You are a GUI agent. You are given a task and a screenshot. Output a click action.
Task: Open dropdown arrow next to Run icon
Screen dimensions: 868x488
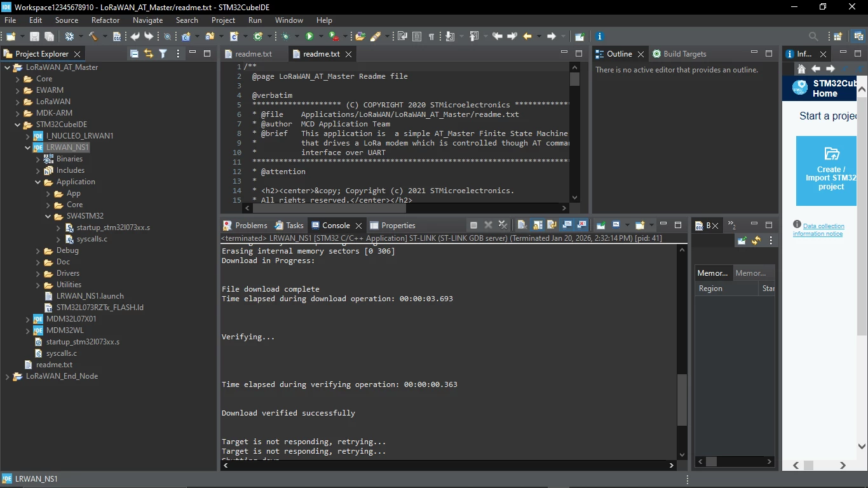point(320,36)
